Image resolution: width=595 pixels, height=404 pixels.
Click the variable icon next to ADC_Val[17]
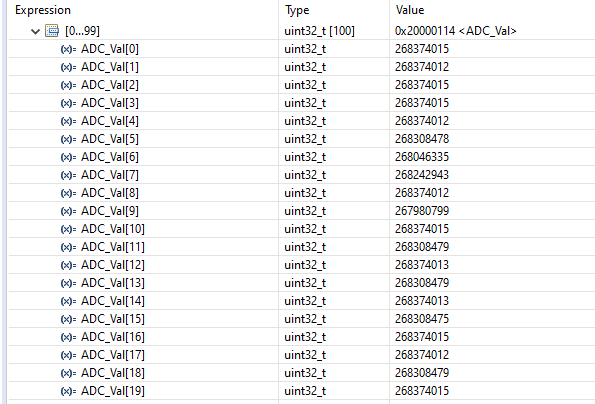pyautogui.click(x=68, y=355)
